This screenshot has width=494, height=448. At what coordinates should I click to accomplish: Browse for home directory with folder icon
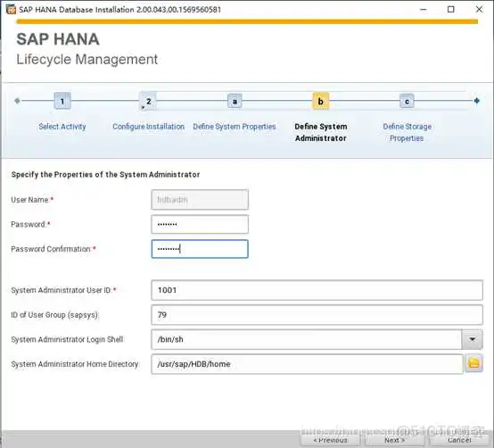(473, 363)
